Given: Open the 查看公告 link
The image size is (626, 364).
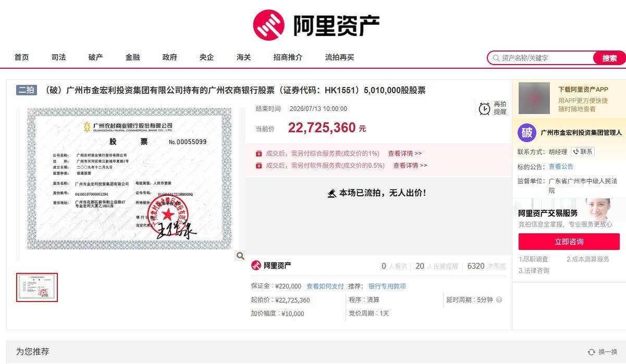Looking at the screenshot, I should tap(561, 167).
